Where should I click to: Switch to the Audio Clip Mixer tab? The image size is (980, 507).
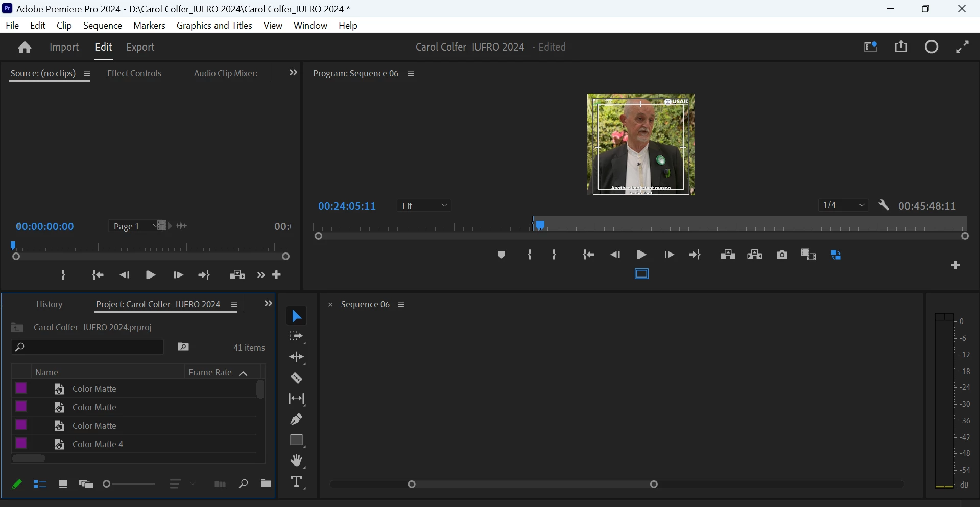pos(226,73)
